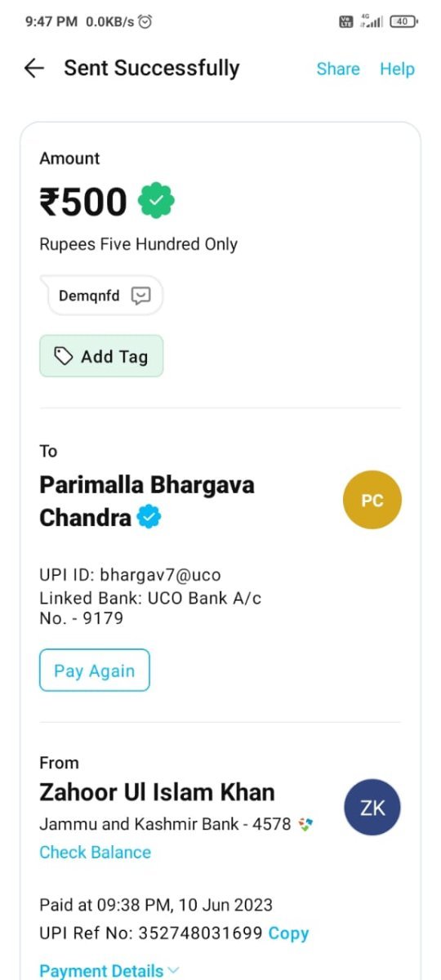Tap the message icon next to Demqnfd
This screenshot has width=441, height=980.
pos(141,296)
